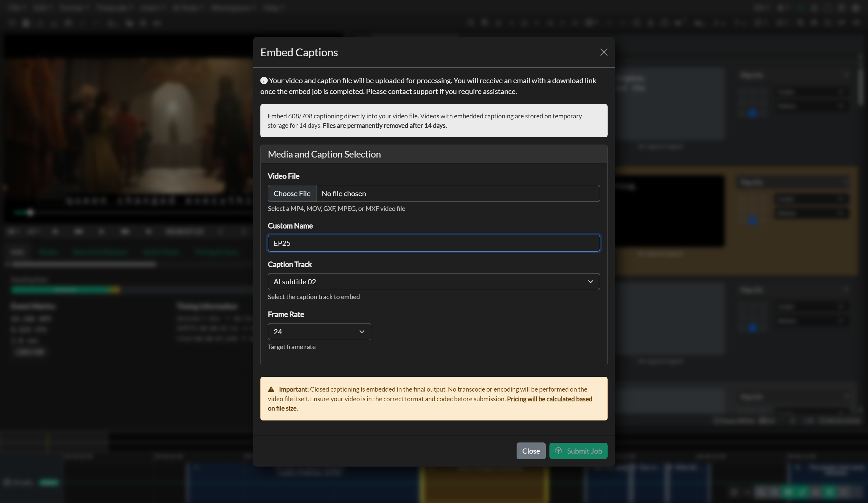Click the 'Target frame rate' hint text
868x503 pixels.
[x=291, y=347]
